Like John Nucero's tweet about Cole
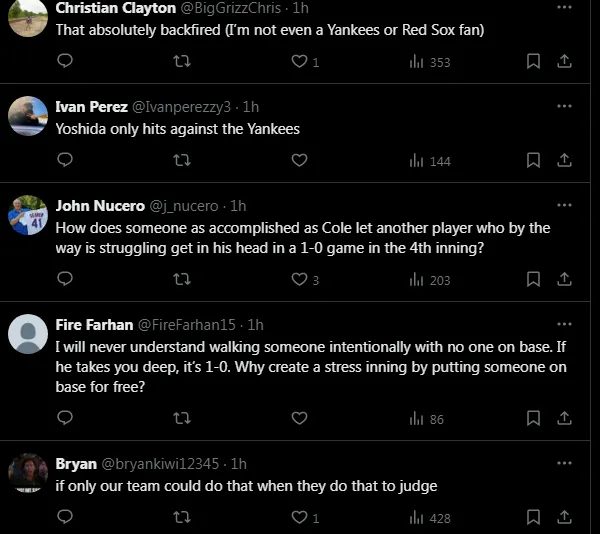The height and width of the screenshot is (534, 600). 298,280
